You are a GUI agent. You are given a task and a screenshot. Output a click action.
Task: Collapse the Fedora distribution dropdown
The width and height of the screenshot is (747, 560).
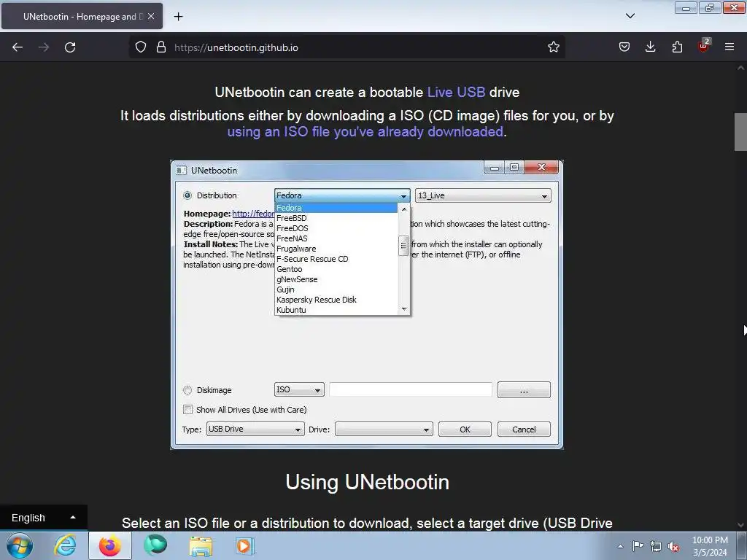coord(342,195)
